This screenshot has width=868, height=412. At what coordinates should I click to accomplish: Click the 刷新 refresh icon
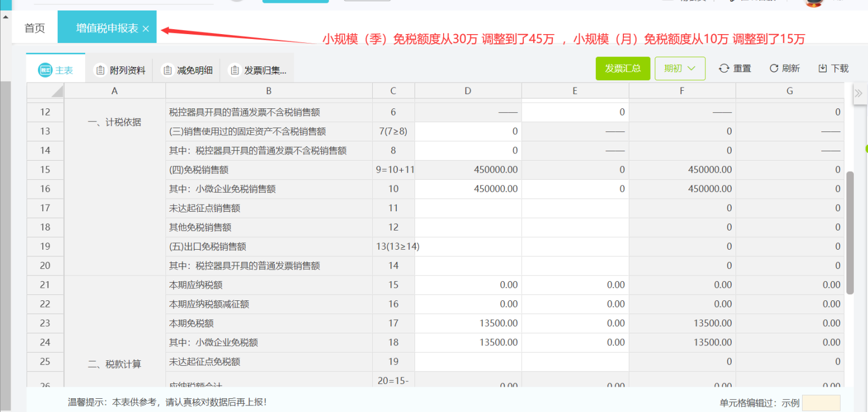point(774,68)
